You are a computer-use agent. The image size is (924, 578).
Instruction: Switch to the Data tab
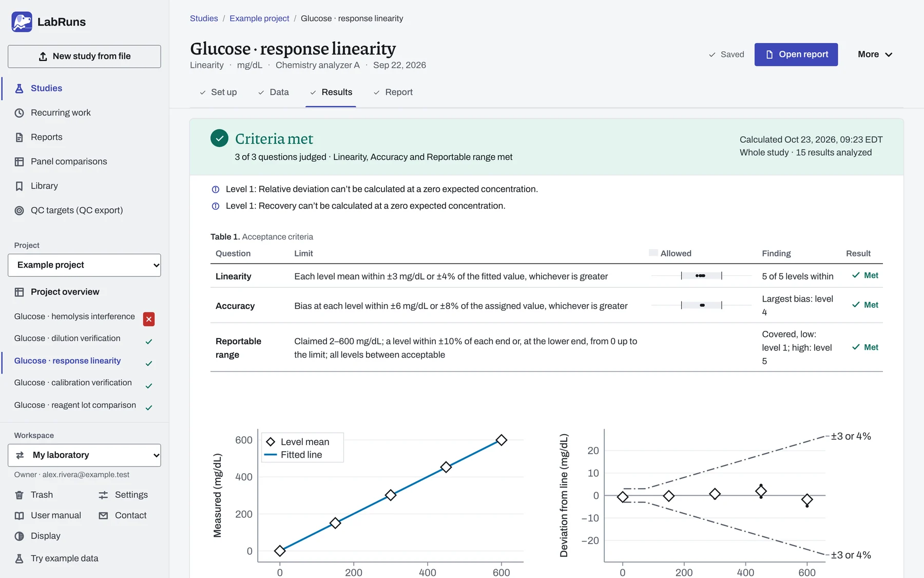coord(274,92)
